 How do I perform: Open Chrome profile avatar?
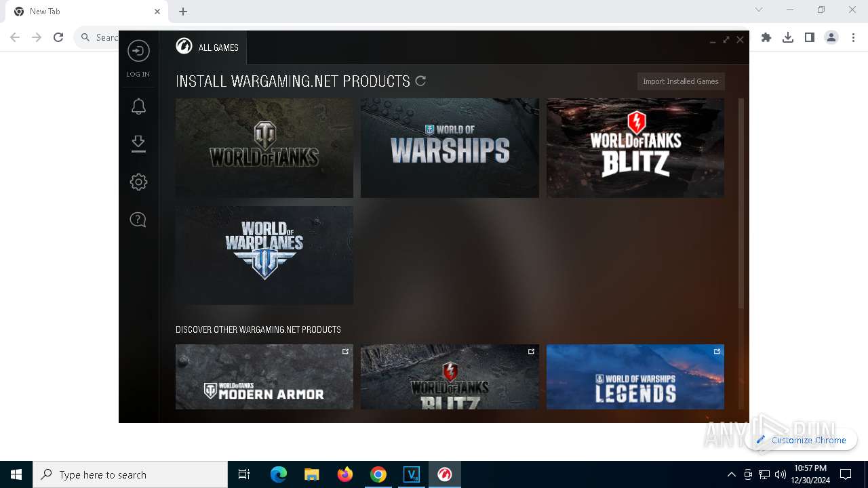point(831,37)
